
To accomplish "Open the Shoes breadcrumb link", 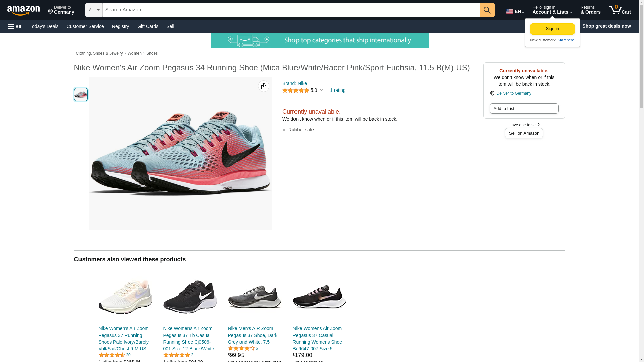I will pyautogui.click(x=152, y=53).
